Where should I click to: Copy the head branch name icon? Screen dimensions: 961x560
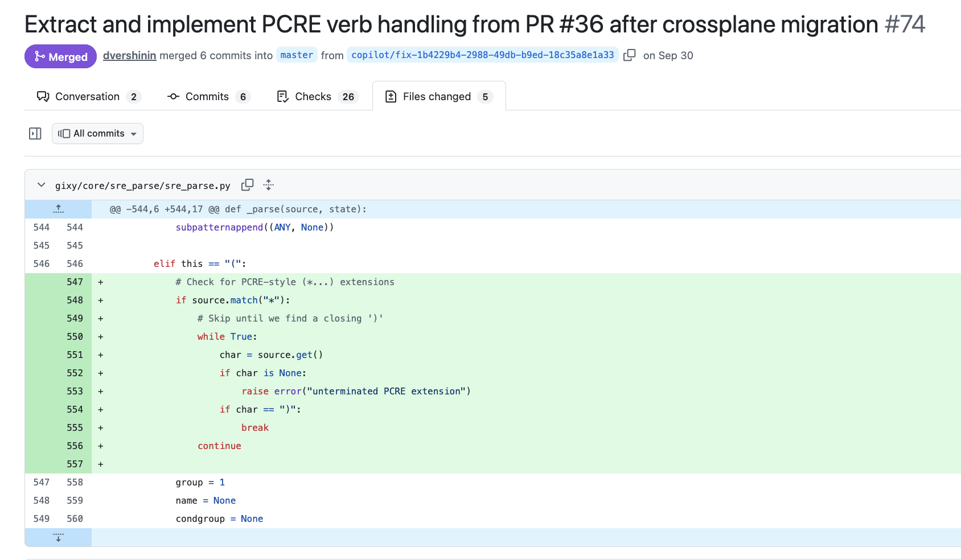pyautogui.click(x=629, y=55)
